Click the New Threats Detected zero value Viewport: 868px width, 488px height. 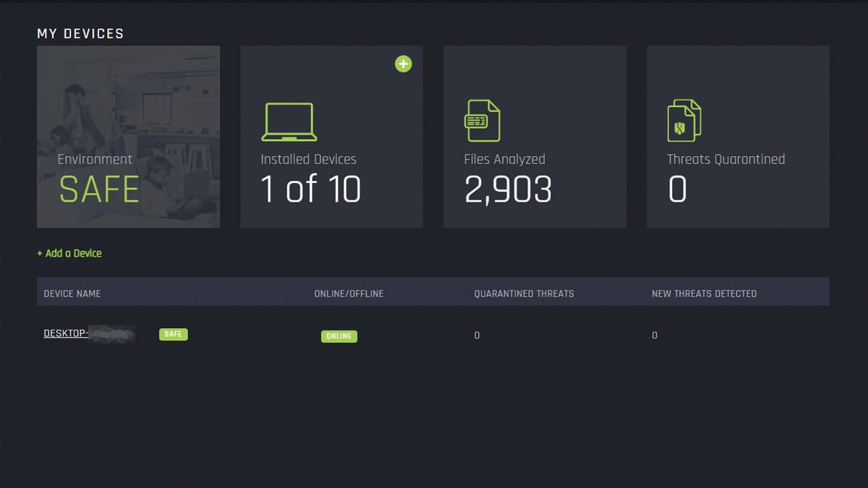point(654,335)
